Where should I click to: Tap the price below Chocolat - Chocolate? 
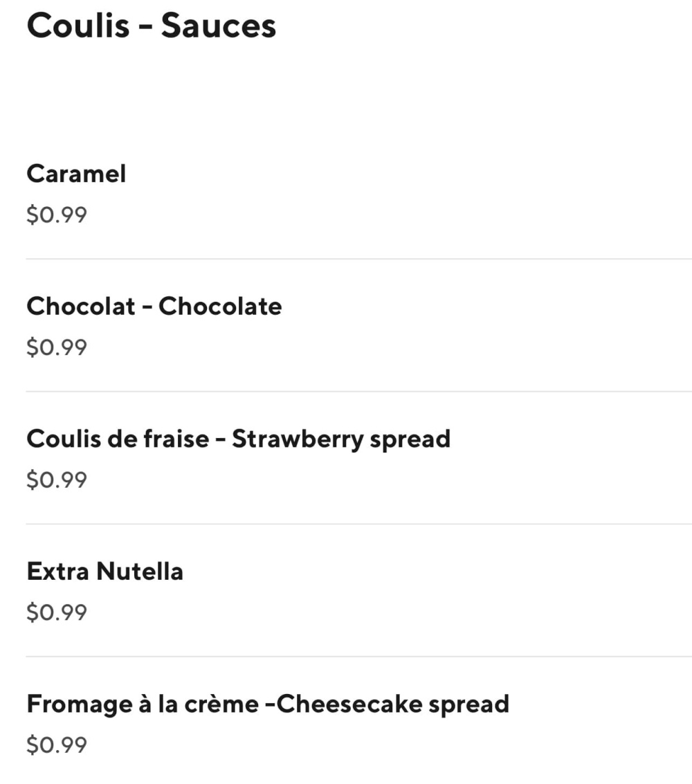point(57,347)
